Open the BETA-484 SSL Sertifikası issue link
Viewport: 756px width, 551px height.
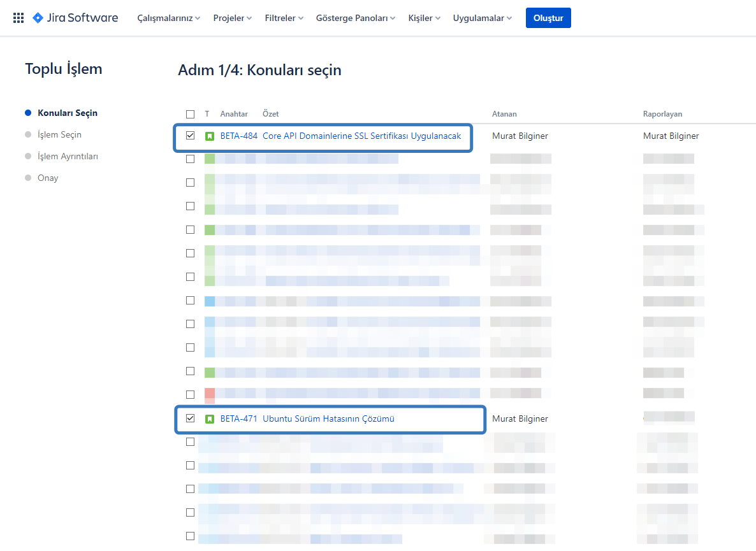(x=363, y=136)
